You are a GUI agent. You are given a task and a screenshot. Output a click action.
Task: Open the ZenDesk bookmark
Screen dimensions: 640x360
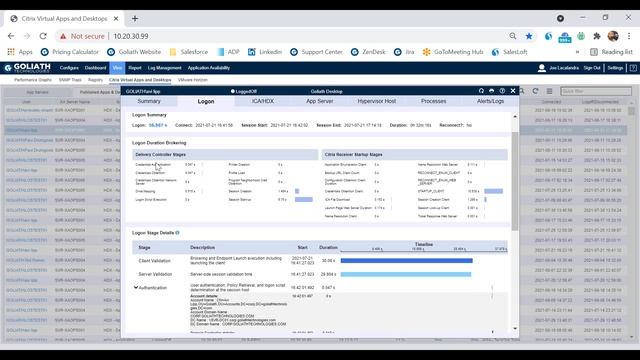368,52
